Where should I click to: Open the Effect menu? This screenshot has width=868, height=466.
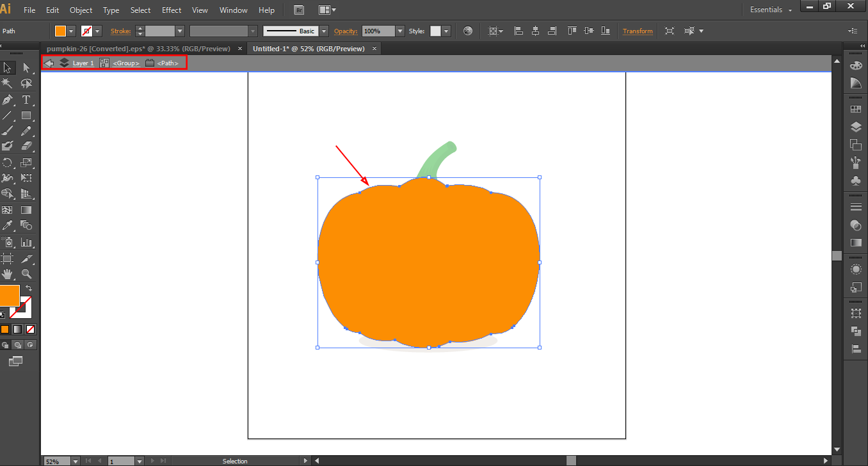(172, 10)
